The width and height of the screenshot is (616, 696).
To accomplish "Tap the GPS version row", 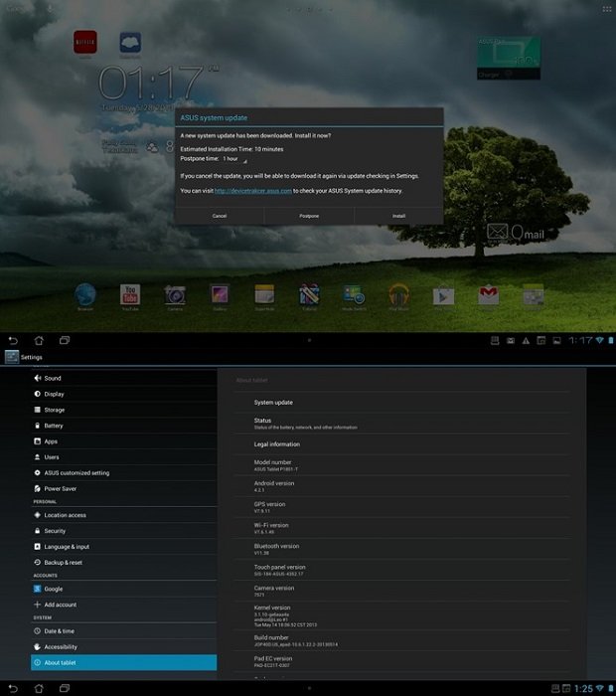I will pyautogui.click(x=401, y=507).
